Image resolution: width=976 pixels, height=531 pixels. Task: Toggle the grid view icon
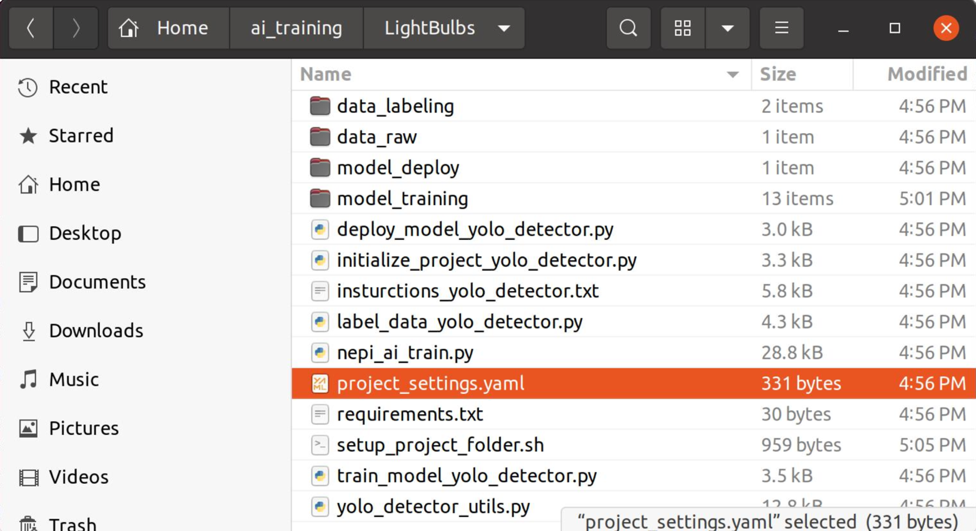pyautogui.click(x=683, y=29)
